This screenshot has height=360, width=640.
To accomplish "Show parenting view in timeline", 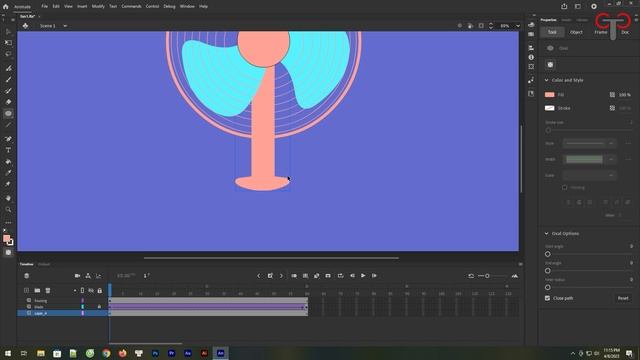I will pos(88,276).
